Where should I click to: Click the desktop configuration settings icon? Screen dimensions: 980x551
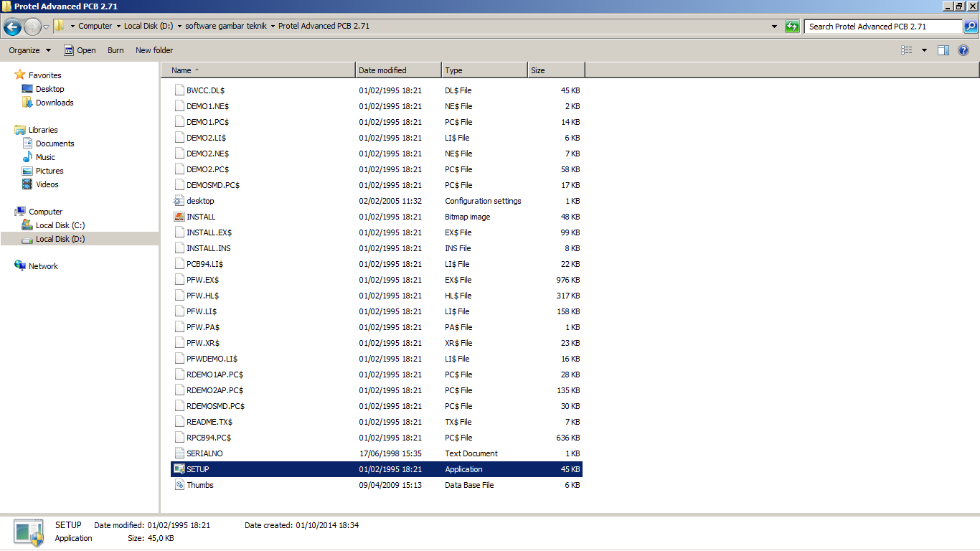(179, 201)
